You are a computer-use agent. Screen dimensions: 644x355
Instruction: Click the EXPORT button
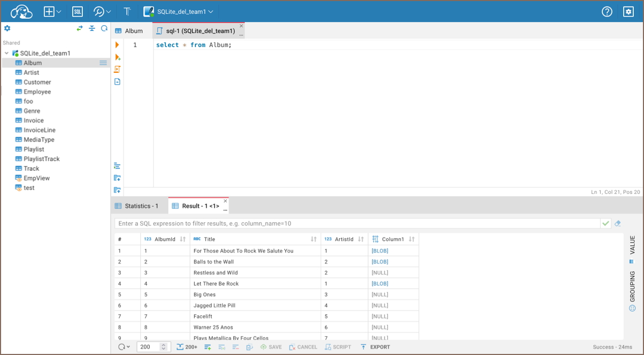click(375, 347)
